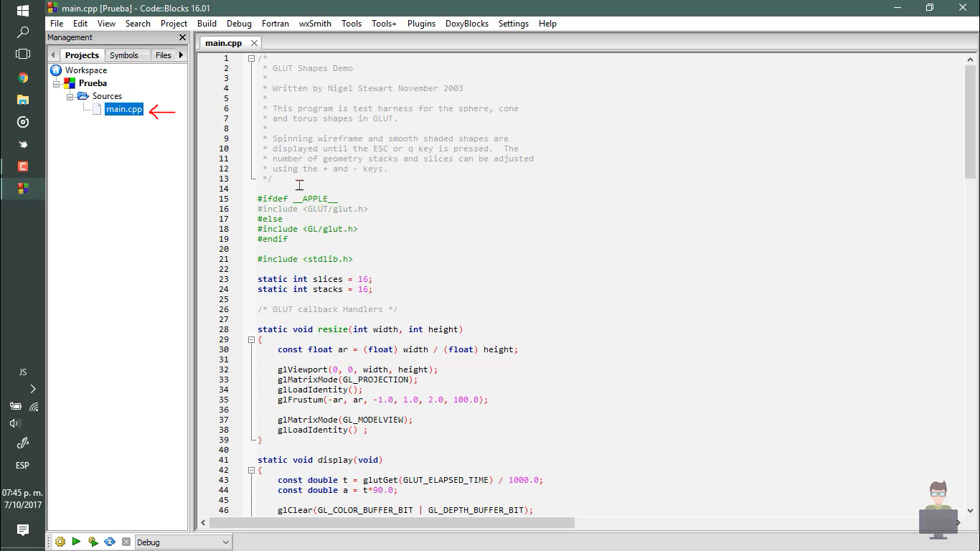Select main.cpp in the project tree

pyautogui.click(x=123, y=109)
